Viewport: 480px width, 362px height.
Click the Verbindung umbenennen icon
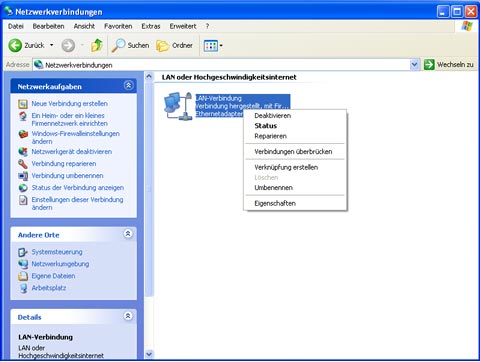pos(23,176)
